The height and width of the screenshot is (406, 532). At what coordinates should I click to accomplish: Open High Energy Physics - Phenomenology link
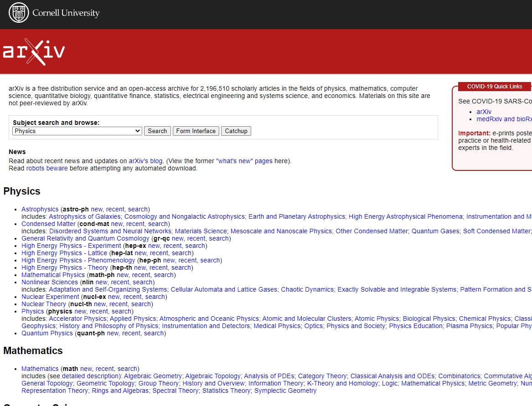point(78,261)
